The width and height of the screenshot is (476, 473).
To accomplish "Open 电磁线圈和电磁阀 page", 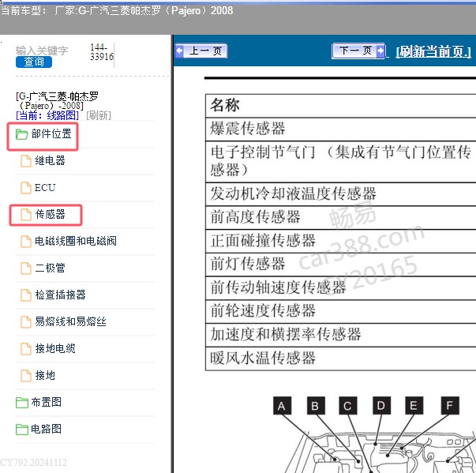I will click(76, 241).
